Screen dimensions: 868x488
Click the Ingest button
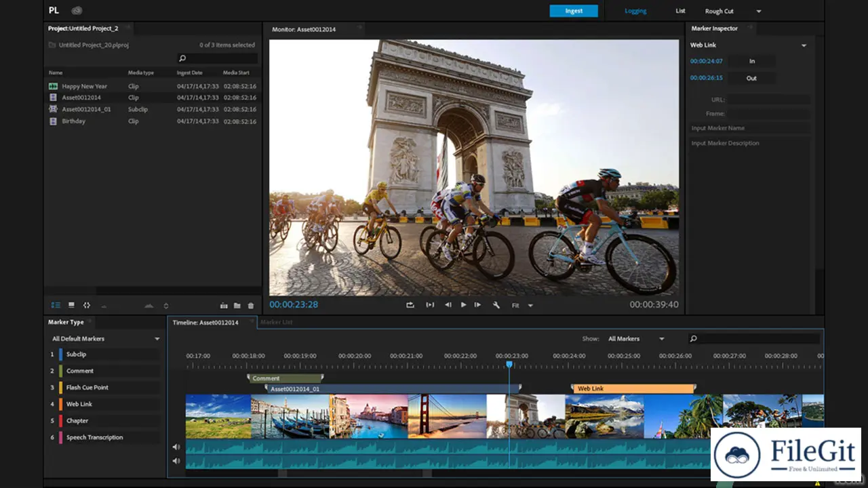pos(574,11)
